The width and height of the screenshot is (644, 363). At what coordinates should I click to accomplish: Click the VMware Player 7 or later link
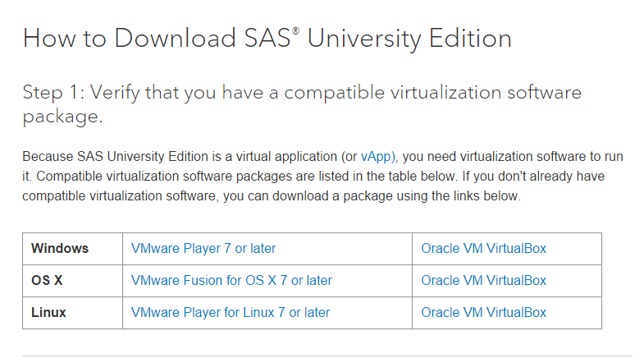pos(203,248)
